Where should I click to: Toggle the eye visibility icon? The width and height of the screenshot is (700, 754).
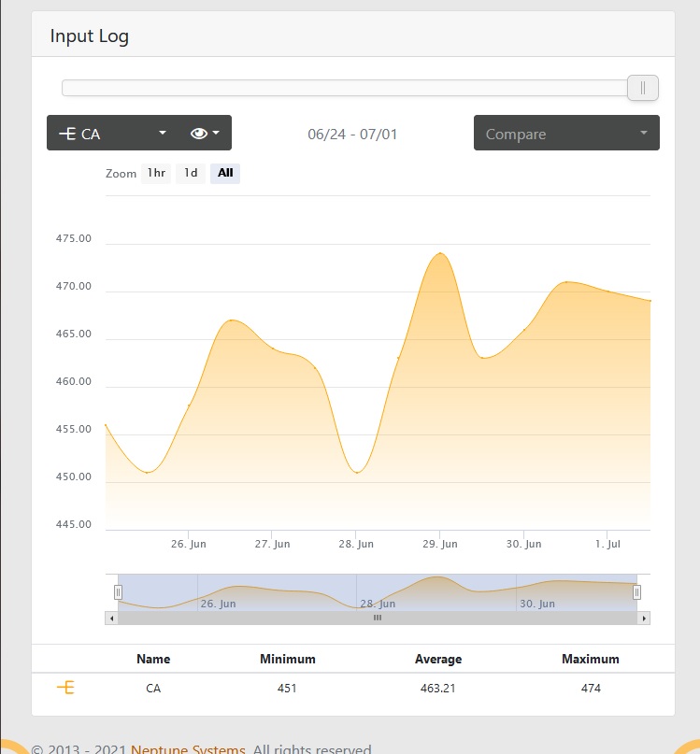199,134
